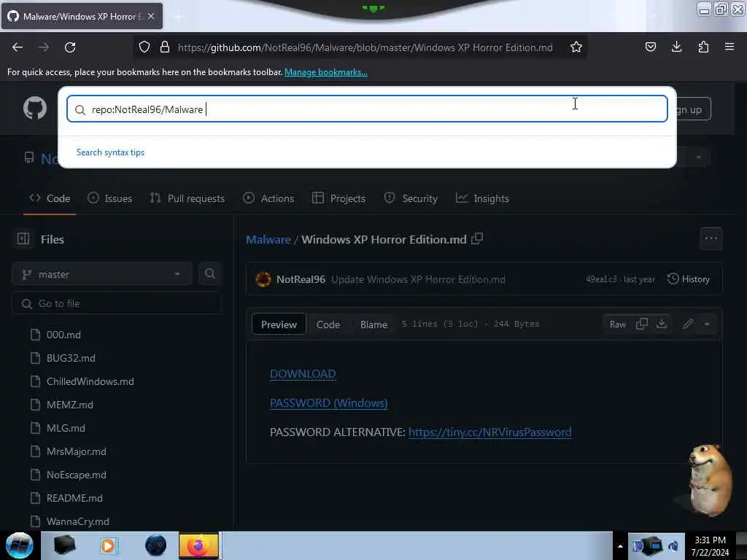Open the Firefox downloads arrow
The height and width of the screenshot is (560, 747).
pyautogui.click(x=676, y=47)
